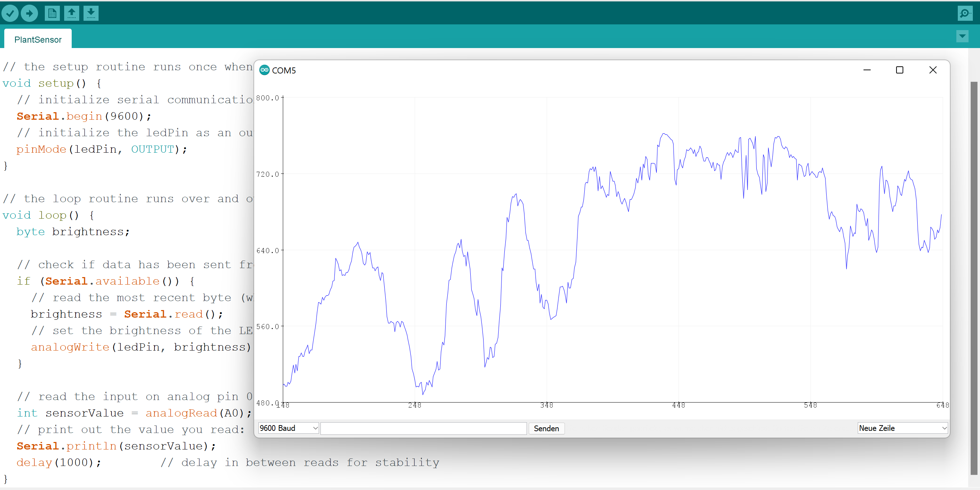Click the 'delay(1000);' statement
980x490 pixels.
coord(59,463)
